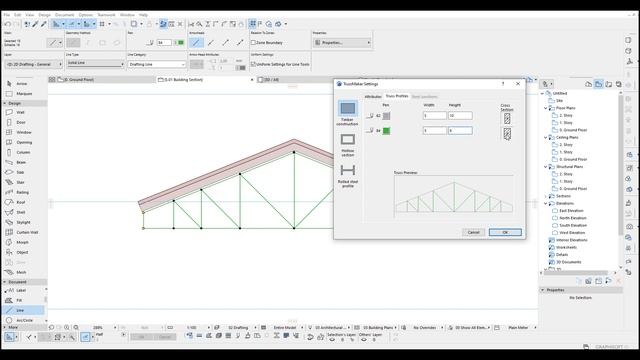
Task: Collapse the Floor Plans tree node
Action: [x=545, y=108]
